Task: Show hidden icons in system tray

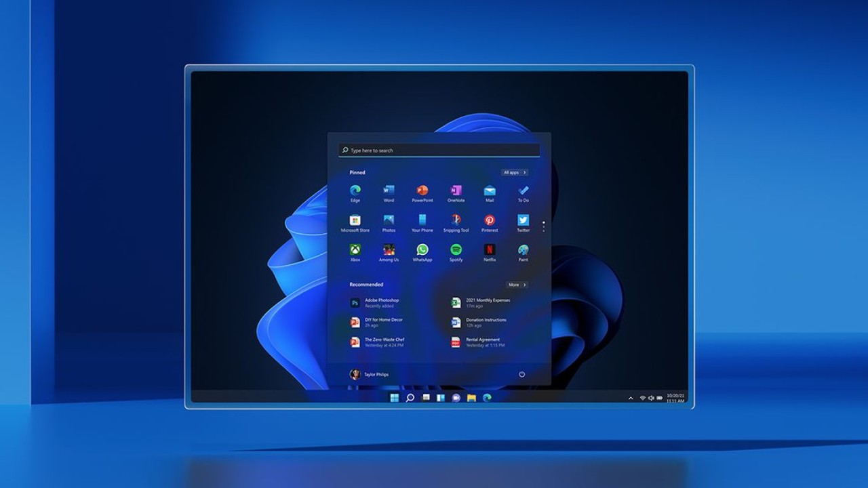Action: [x=631, y=398]
